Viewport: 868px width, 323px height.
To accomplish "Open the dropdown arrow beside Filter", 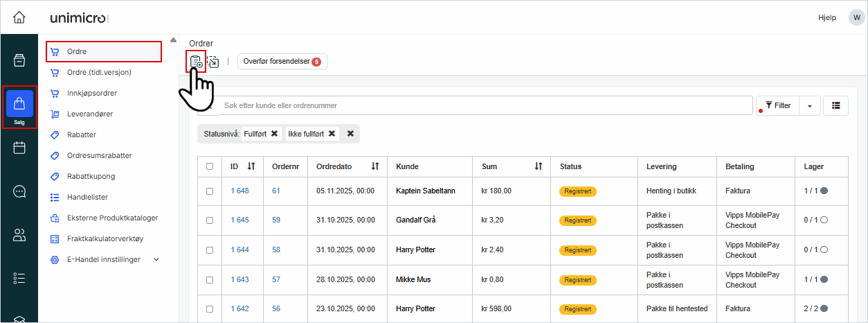I will coord(809,105).
